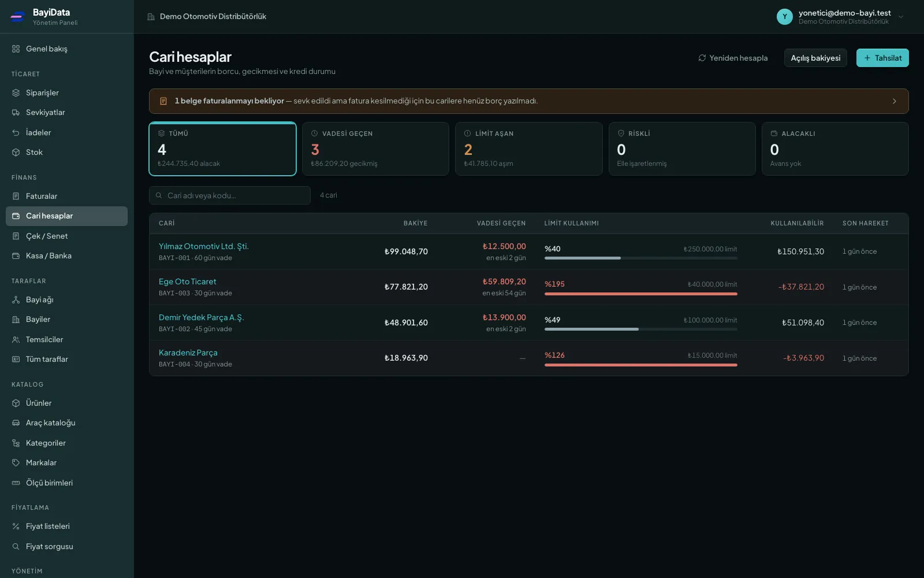This screenshot has height=578, width=924.
Task: Click the Çek / Senet icon
Action: [x=16, y=236]
